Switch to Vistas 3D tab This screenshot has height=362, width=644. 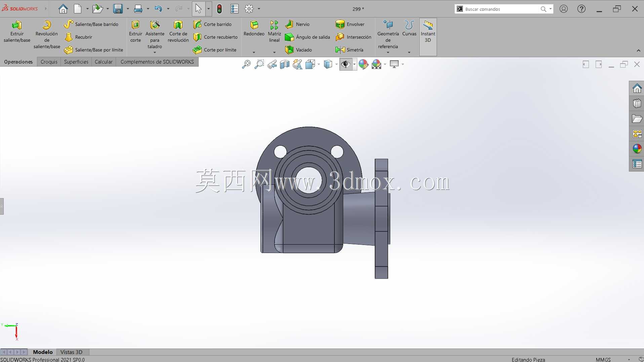[72, 352]
